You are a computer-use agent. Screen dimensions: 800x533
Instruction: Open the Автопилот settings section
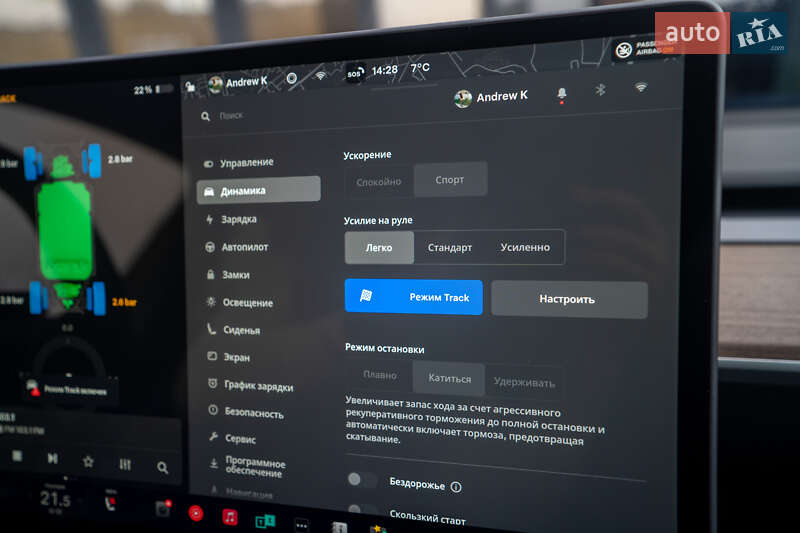(x=237, y=247)
